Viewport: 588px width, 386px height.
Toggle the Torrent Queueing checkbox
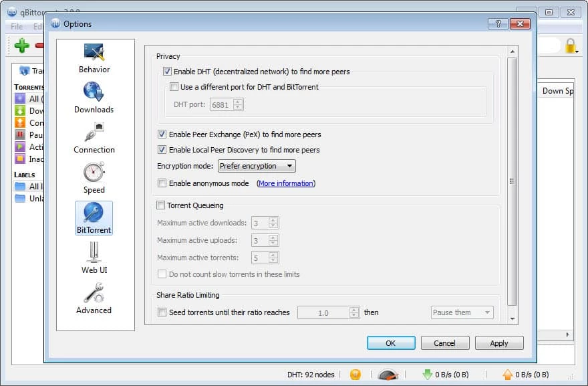pyautogui.click(x=161, y=205)
